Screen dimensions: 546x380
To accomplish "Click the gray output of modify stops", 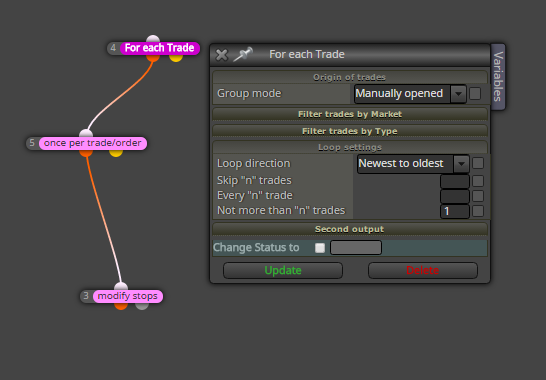I will pyautogui.click(x=142, y=306).
